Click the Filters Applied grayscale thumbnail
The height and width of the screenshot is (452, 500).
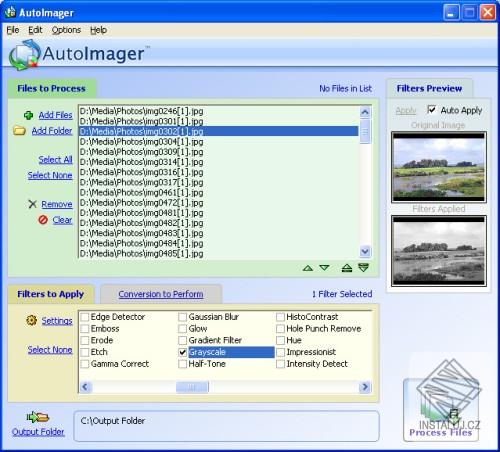439,251
